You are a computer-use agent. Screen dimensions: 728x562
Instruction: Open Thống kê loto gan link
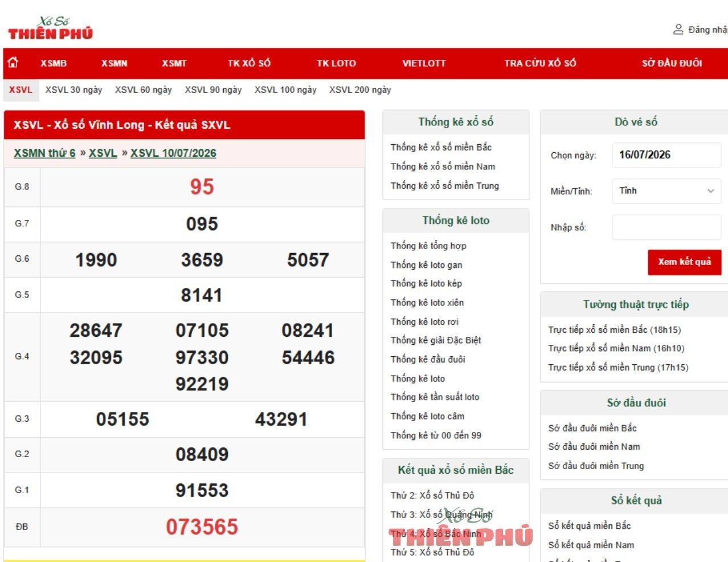click(x=426, y=265)
